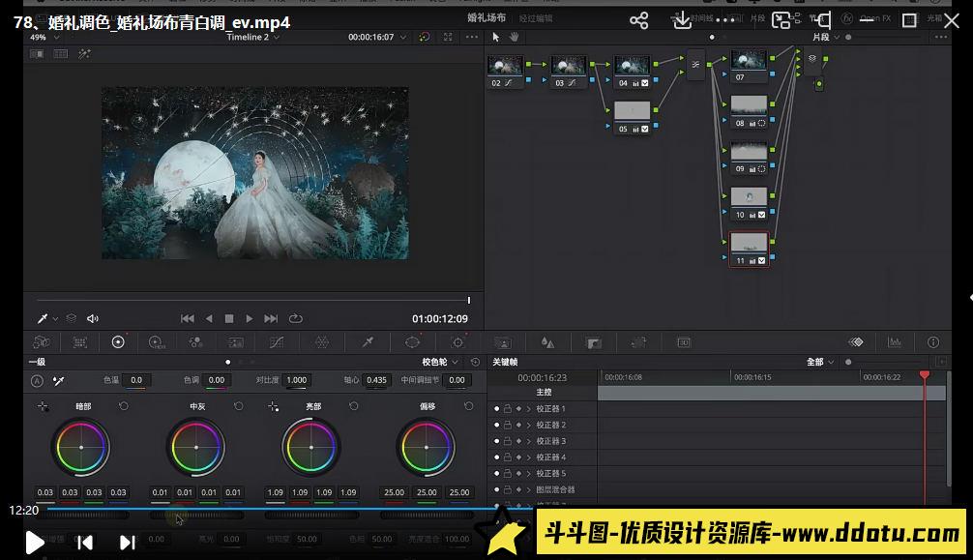
Task: Open the Color Warper palette
Action: [322, 342]
